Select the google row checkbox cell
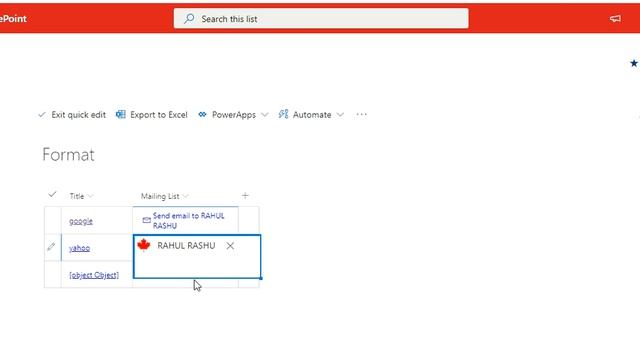Viewport: 640px width, 360px height. pyautogui.click(x=53, y=220)
